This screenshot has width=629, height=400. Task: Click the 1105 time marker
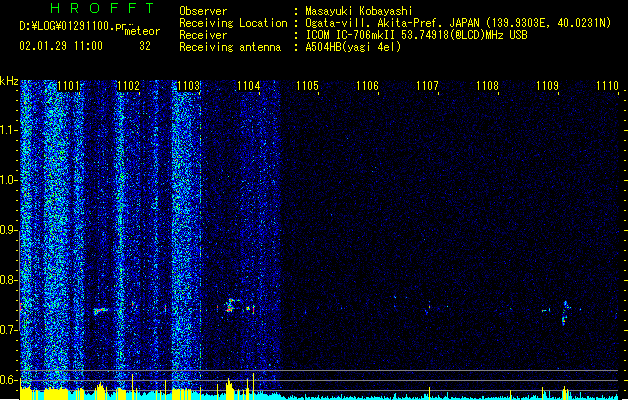(307, 86)
